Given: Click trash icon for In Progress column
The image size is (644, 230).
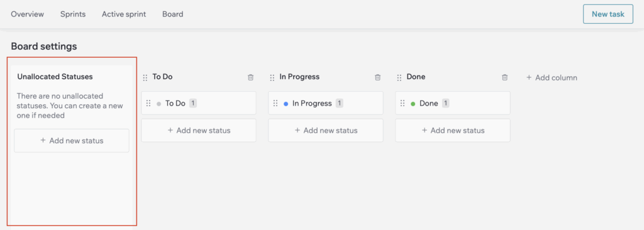Looking at the screenshot, I should pyautogui.click(x=378, y=77).
